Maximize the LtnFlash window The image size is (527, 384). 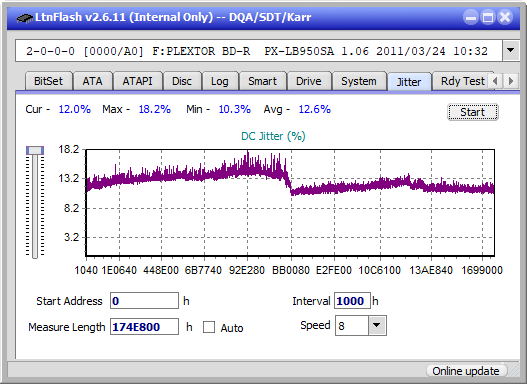click(488, 17)
